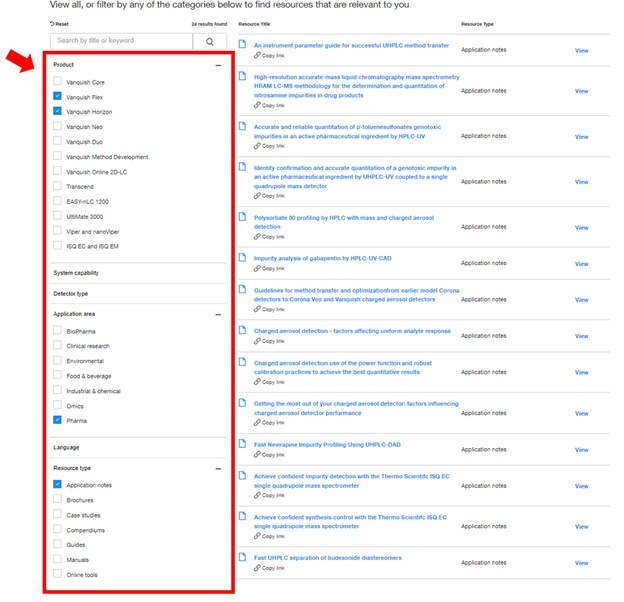Uncheck the Vanquish Horizon filter
This screenshot has width=624, height=602.
click(57, 111)
